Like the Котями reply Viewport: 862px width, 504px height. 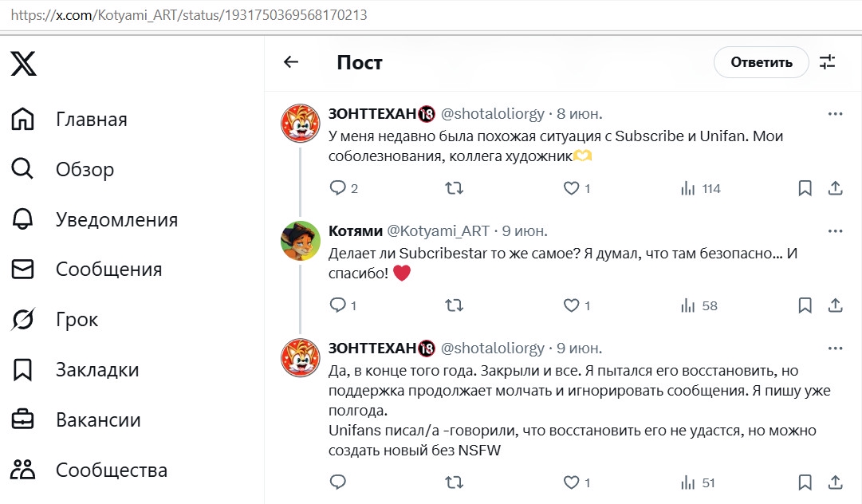571,305
